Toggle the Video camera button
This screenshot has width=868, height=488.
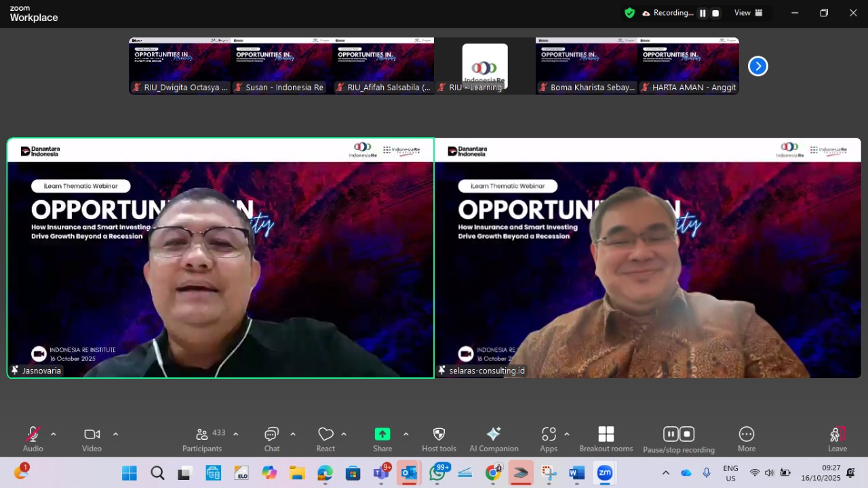[x=92, y=438]
